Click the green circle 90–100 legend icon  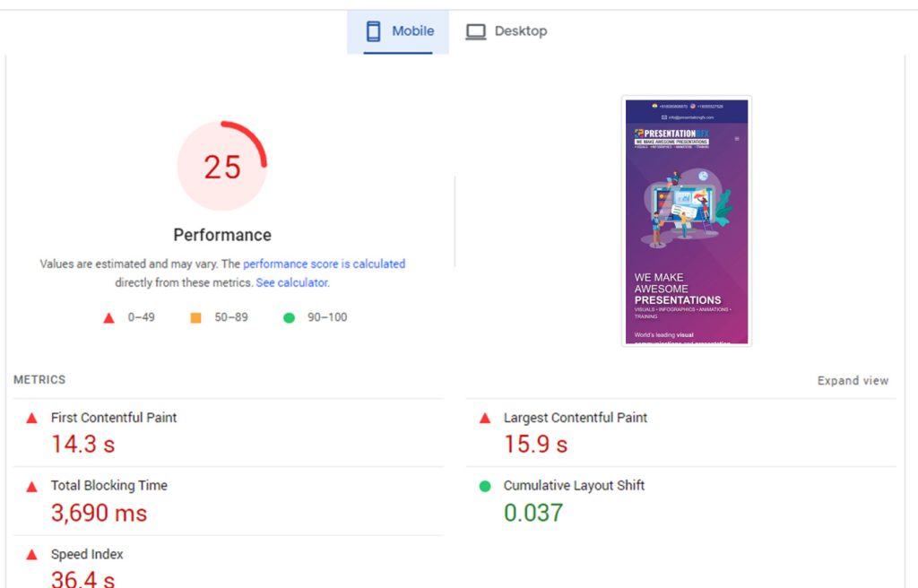[x=289, y=317]
